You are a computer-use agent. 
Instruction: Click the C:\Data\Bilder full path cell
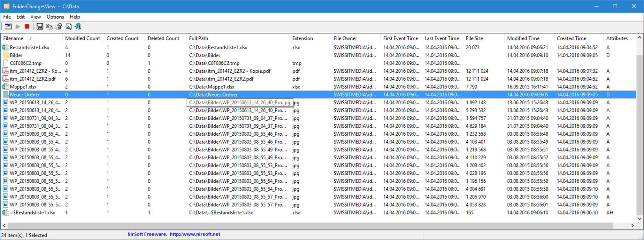pyautogui.click(x=205, y=55)
